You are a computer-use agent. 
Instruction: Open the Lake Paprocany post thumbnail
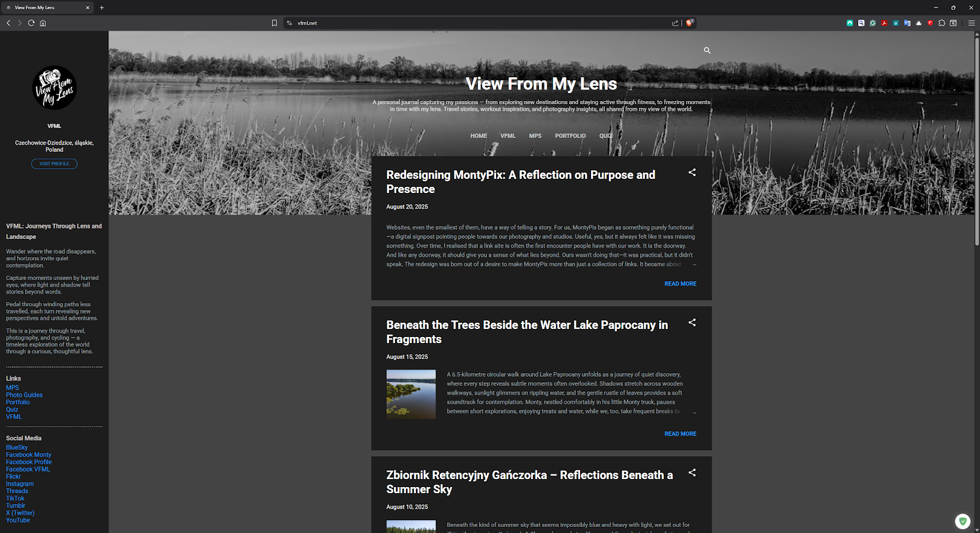pyautogui.click(x=411, y=395)
